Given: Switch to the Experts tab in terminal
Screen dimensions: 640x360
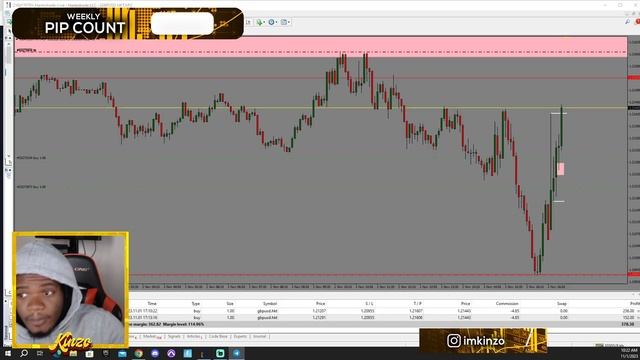Looking at the screenshot, I should (x=240, y=336).
